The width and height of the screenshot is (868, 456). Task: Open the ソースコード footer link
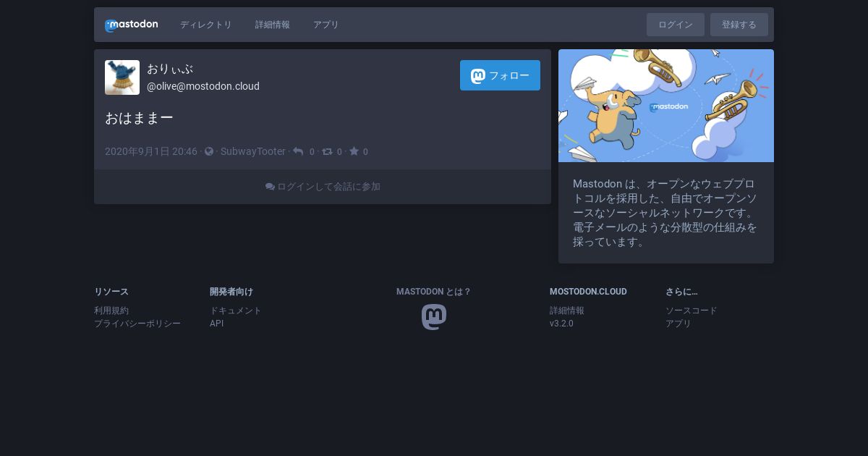[692, 311]
